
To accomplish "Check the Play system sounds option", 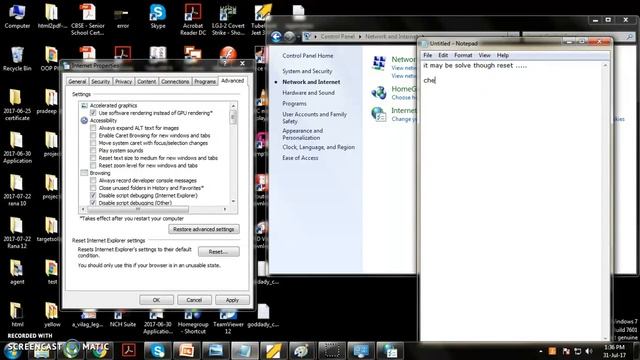I will tap(93, 150).
